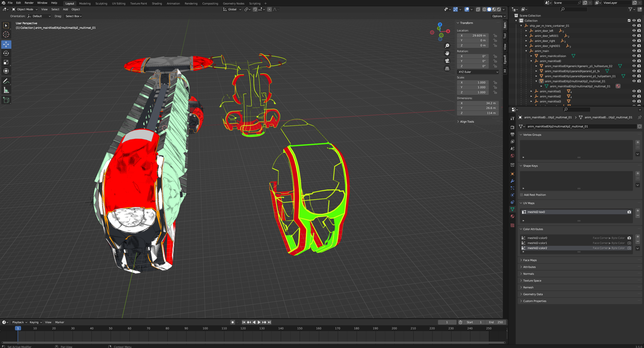The height and width of the screenshot is (348, 644).
Task: Collapse the Vertex Groups panel
Action: tap(532, 135)
